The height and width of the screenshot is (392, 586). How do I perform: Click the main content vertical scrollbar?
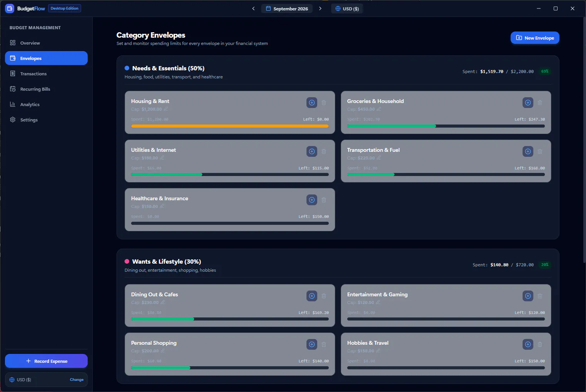584,140
